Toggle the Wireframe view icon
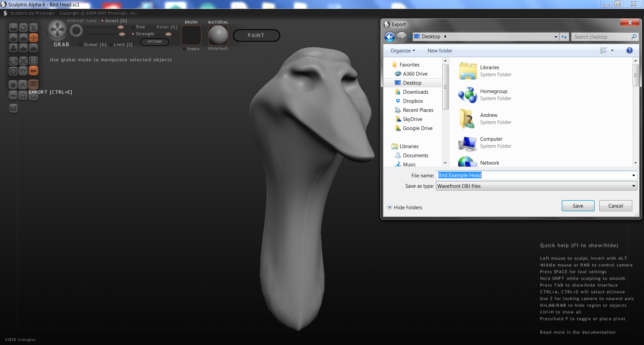This screenshot has width=644, height=345. 23,71
